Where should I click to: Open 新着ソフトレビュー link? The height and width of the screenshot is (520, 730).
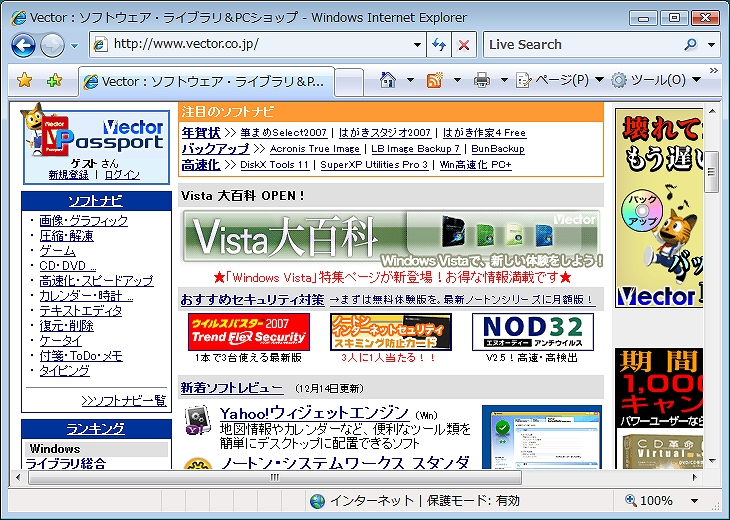coord(232,388)
